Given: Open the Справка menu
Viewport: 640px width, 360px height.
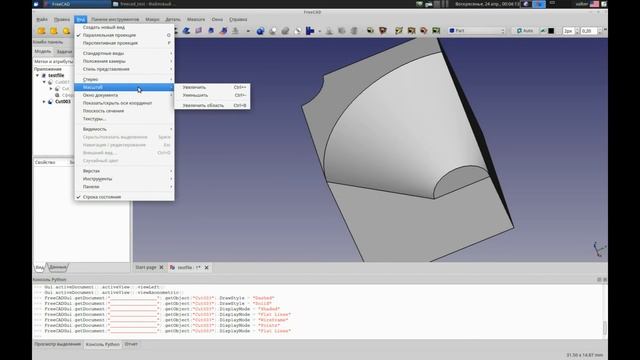Looking at the screenshot, I should 238,19.
